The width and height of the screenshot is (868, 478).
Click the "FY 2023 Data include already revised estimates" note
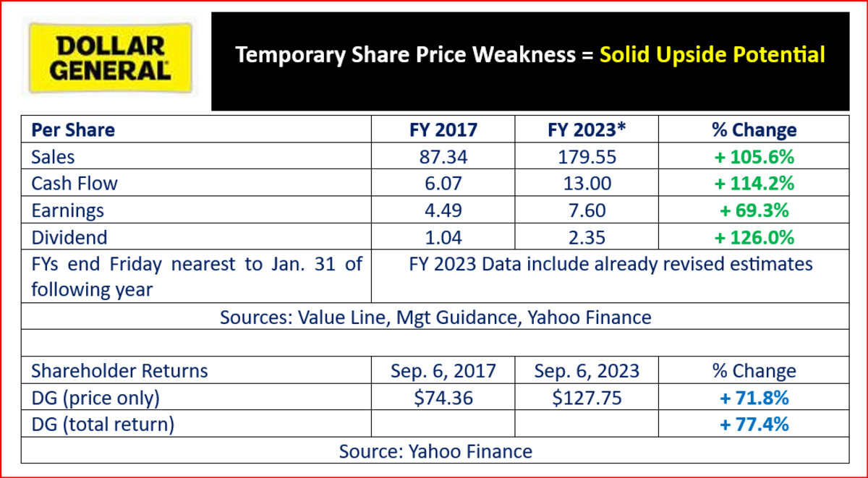pos(610,264)
